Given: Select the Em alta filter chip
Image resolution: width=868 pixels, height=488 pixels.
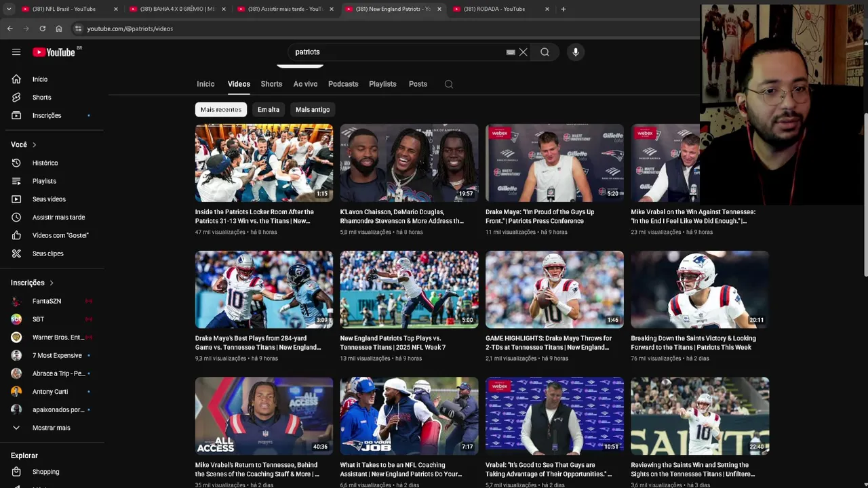Looking at the screenshot, I should (269, 110).
